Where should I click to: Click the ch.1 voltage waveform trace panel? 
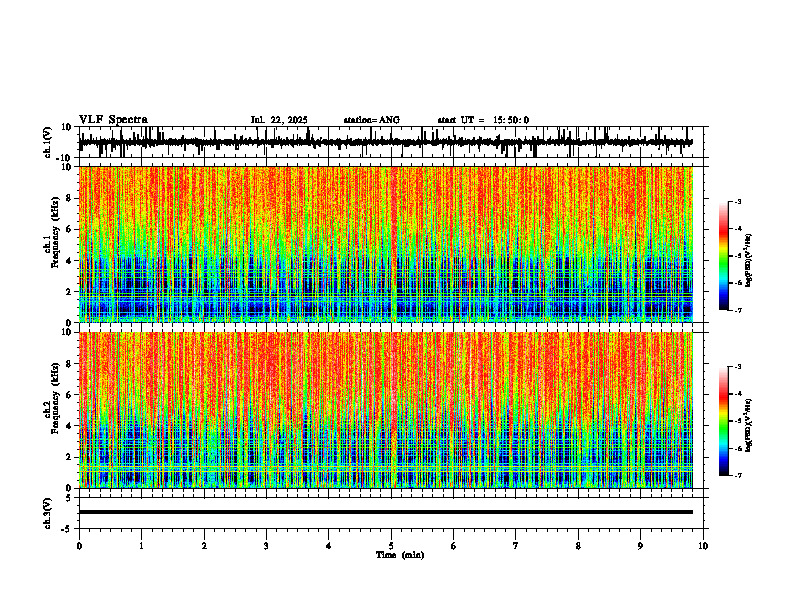click(x=393, y=142)
